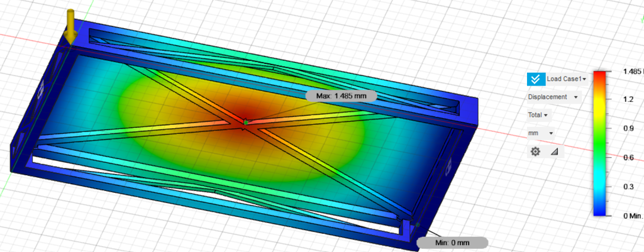Click the legend size triangle icon
Screen dimensions: 644x252
point(554,151)
